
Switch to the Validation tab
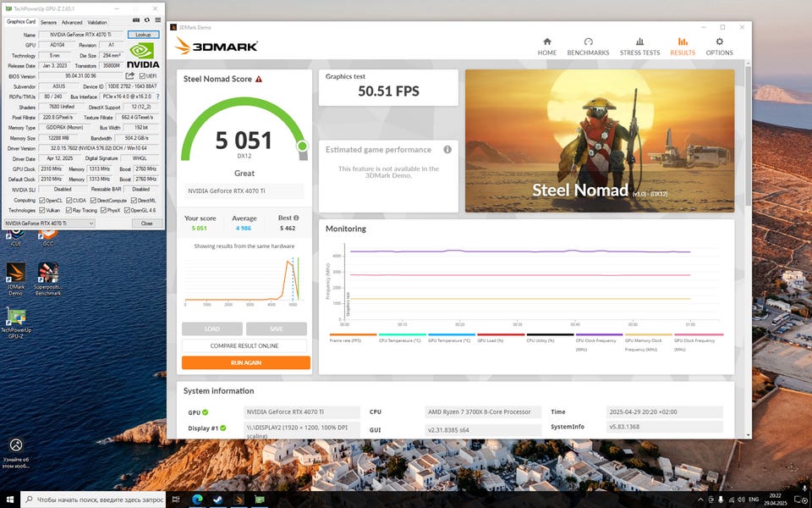96,22
